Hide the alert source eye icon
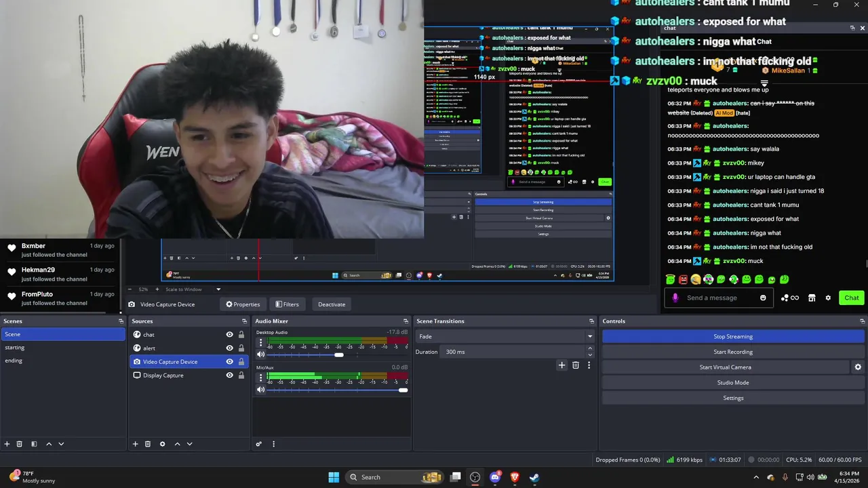The width and height of the screenshot is (868, 488). 229,348
